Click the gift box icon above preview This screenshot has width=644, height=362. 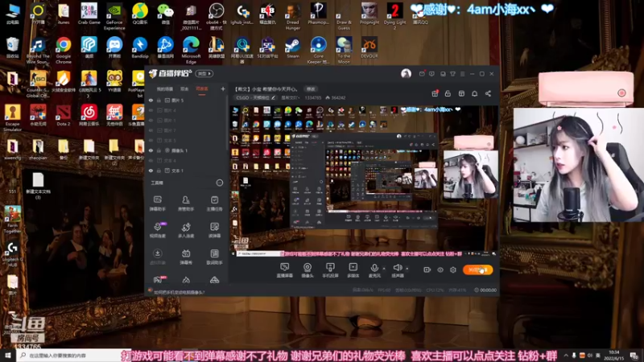tap(435, 93)
